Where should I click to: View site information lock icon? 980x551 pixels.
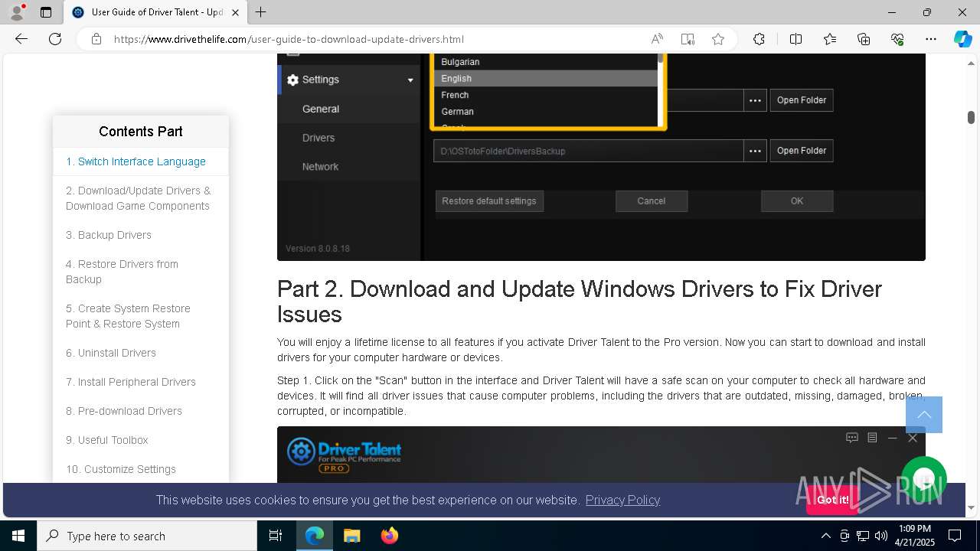point(96,39)
